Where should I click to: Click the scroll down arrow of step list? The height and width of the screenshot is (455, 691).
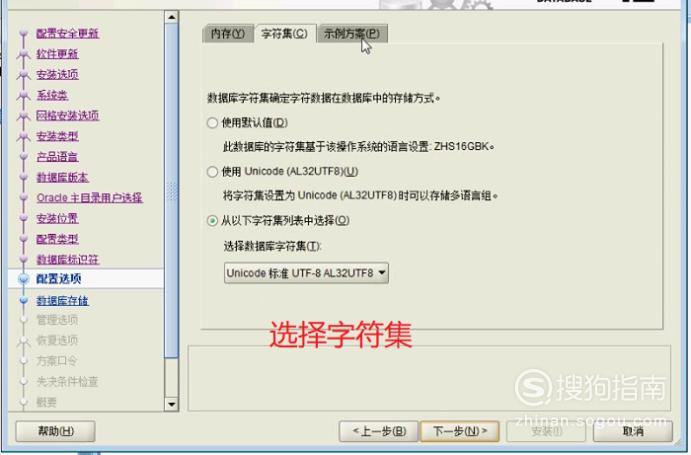pyautogui.click(x=171, y=404)
